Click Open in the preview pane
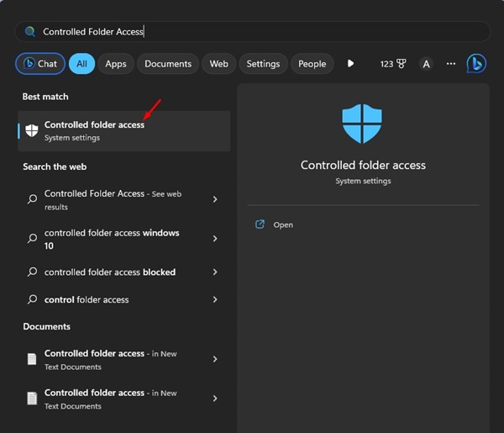 (x=283, y=224)
